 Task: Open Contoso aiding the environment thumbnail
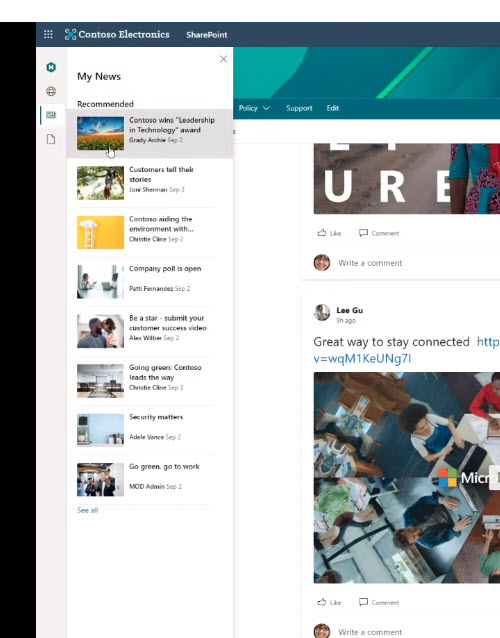(x=100, y=232)
